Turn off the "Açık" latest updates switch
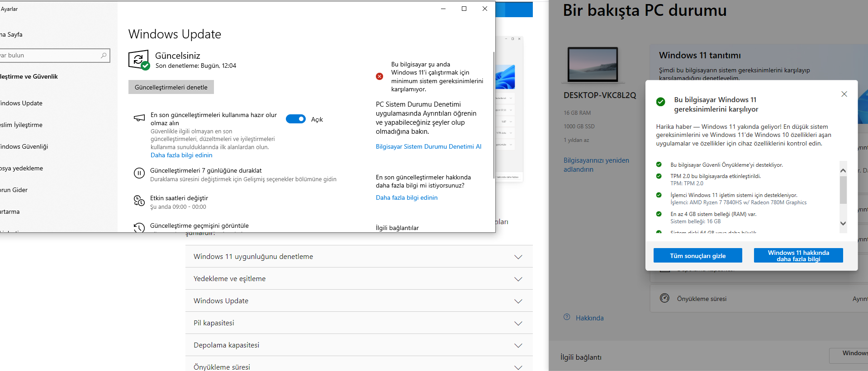The height and width of the screenshot is (371, 868). point(296,119)
